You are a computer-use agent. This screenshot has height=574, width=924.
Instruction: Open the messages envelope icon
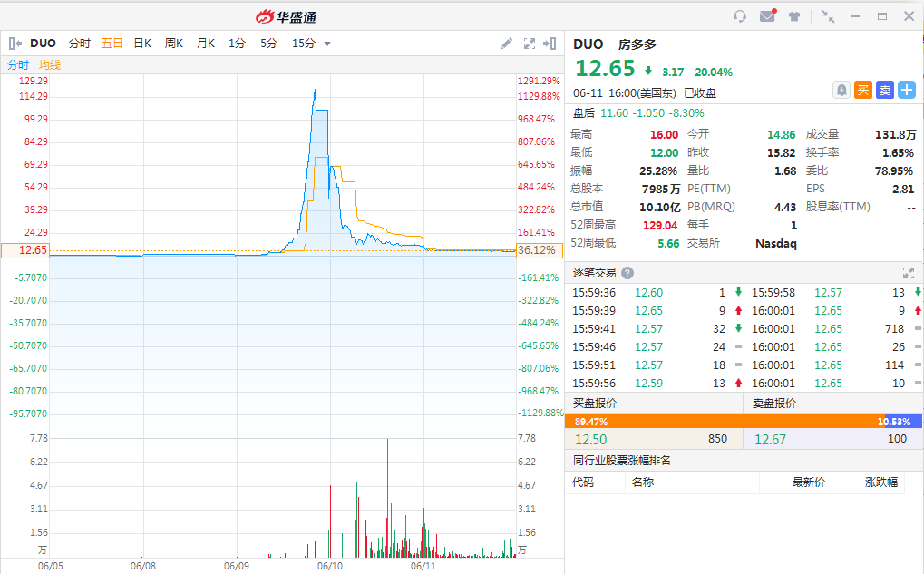[x=768, y=16]
